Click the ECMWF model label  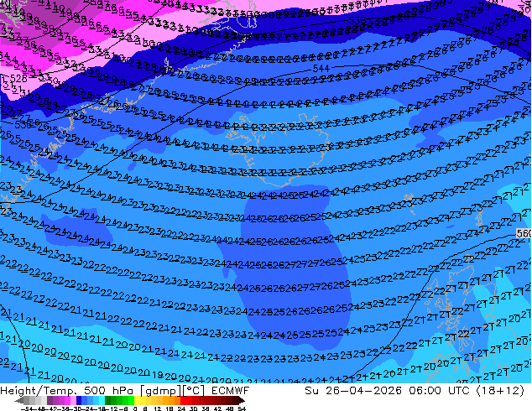(x=231, y=391)
